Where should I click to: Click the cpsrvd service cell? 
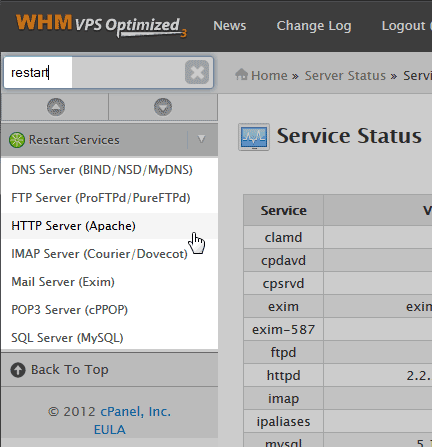(x=283, y=283)
